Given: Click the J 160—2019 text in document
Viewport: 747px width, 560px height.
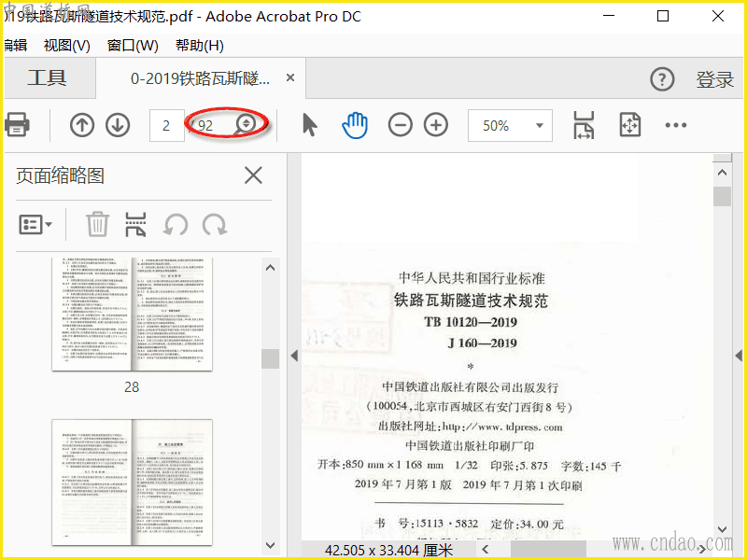Looking at the screenshot, I should point(483,343).
